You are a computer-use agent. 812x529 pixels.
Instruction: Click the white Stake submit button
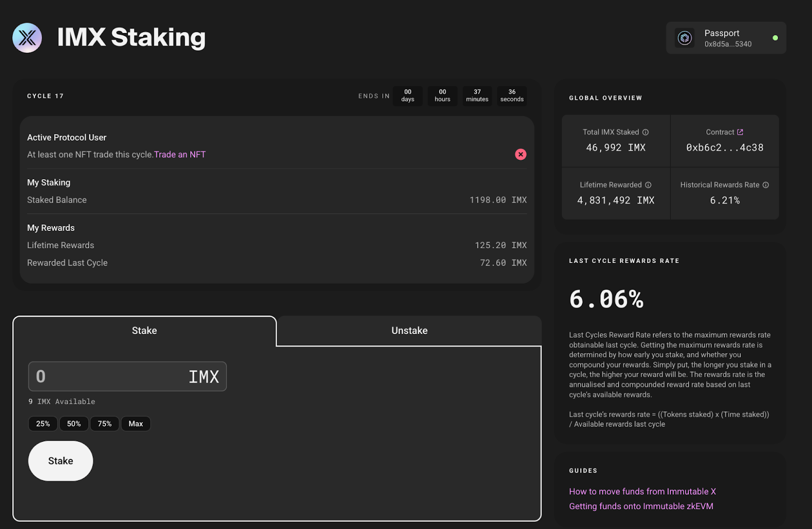(60, 461)
